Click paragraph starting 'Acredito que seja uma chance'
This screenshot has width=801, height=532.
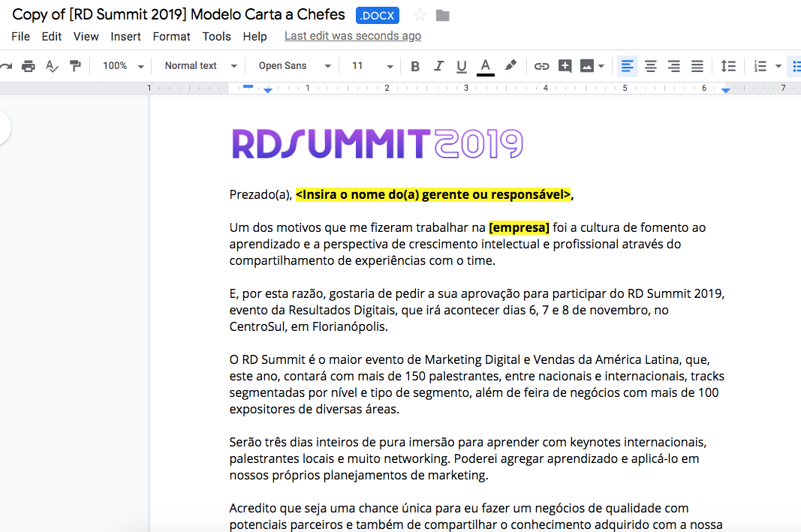pos(476,517)
